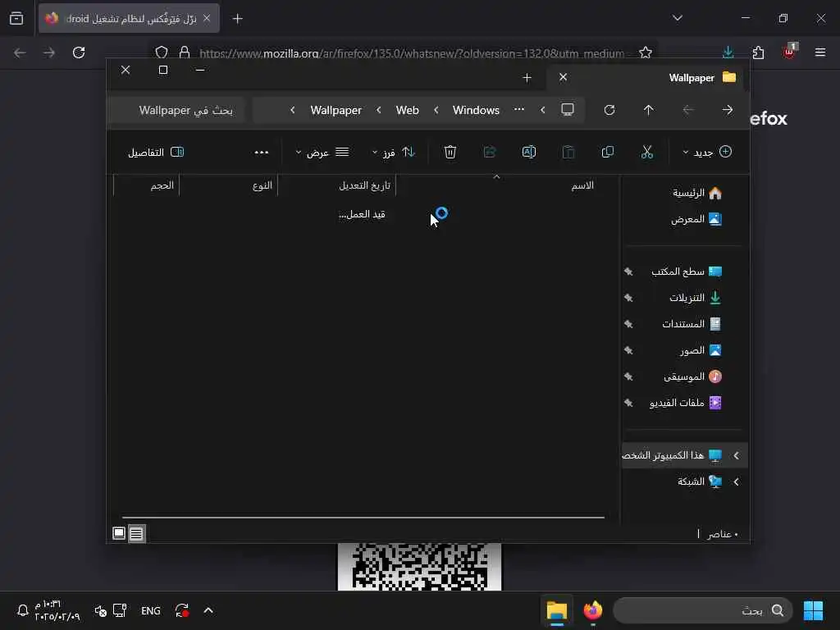Click Explorer back arrow pointing right

tap(727, 110)
